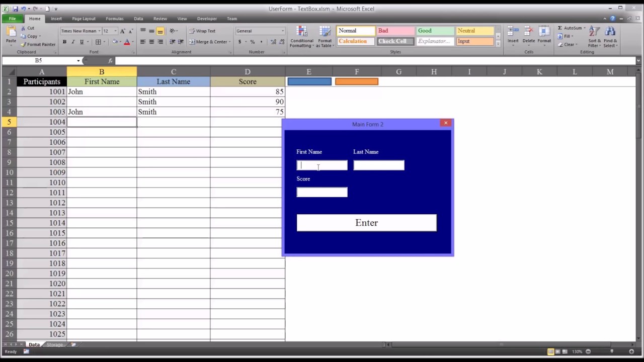Expand the Clear dropdown
The image size is (644, 362).
click(577, 44)
